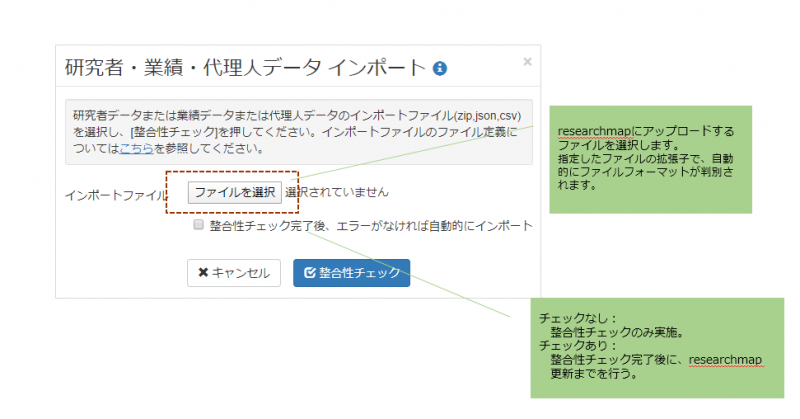Close the import dialog with the X
This screenshot has width=800, height=419.
point(527,62)
